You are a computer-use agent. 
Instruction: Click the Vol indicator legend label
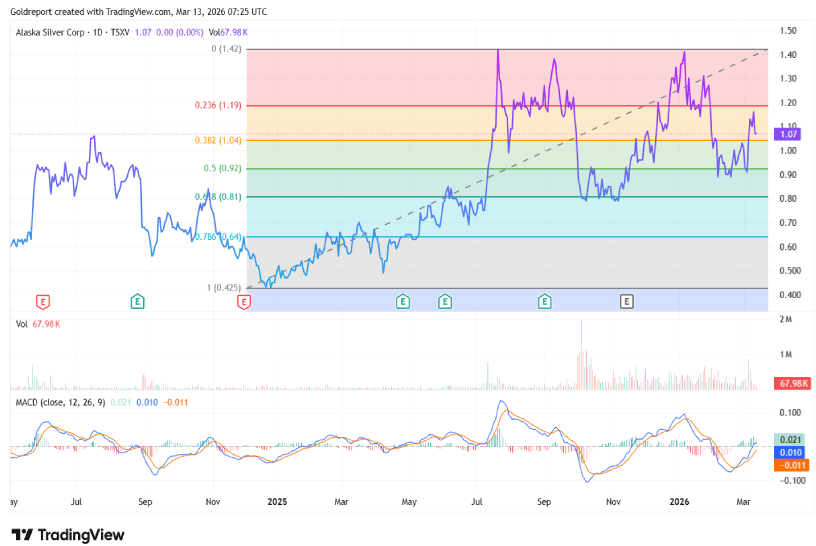point(21,324)
